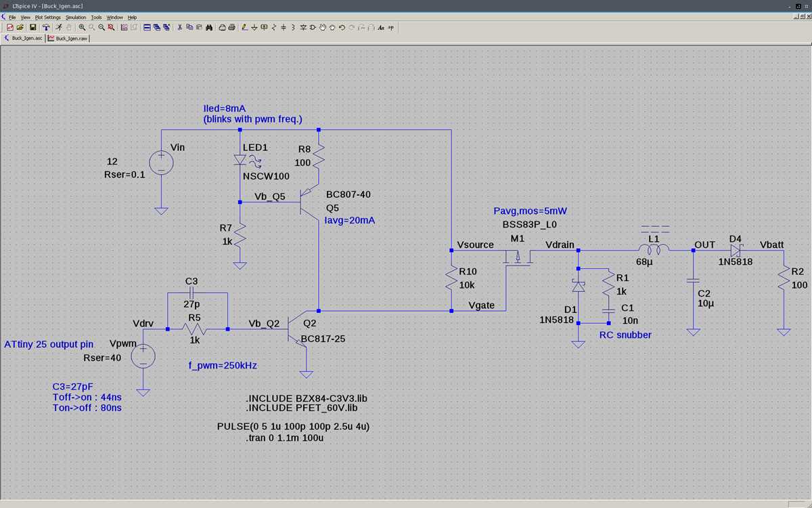This screenshot has height=508, width=812.
Task: Select the Cut scissors tool
Action: coord(180,27)
